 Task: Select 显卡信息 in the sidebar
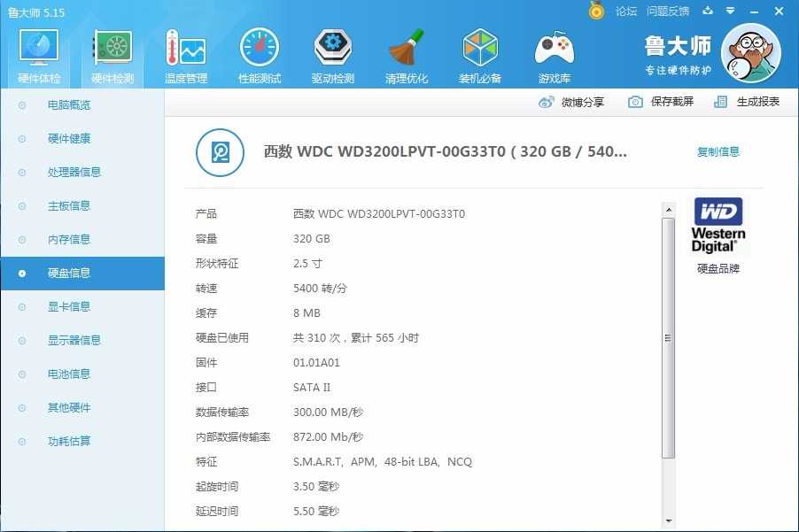pyautogui.click(x=69, y=307)
